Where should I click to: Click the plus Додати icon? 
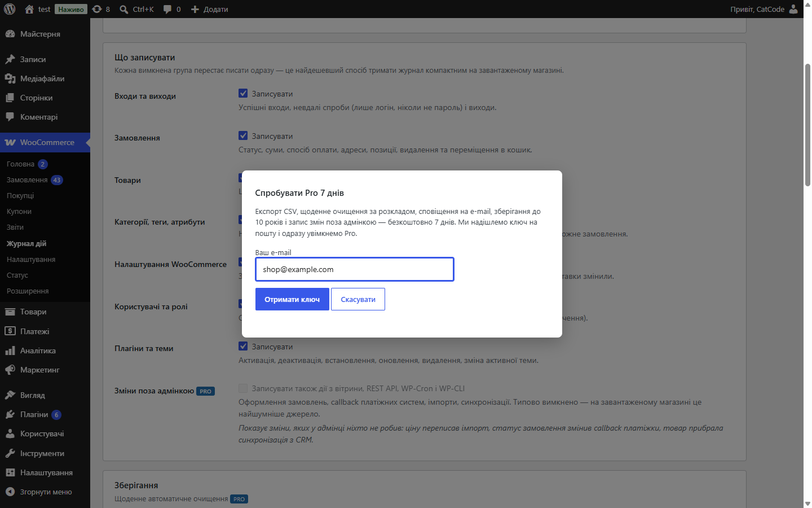195,9
